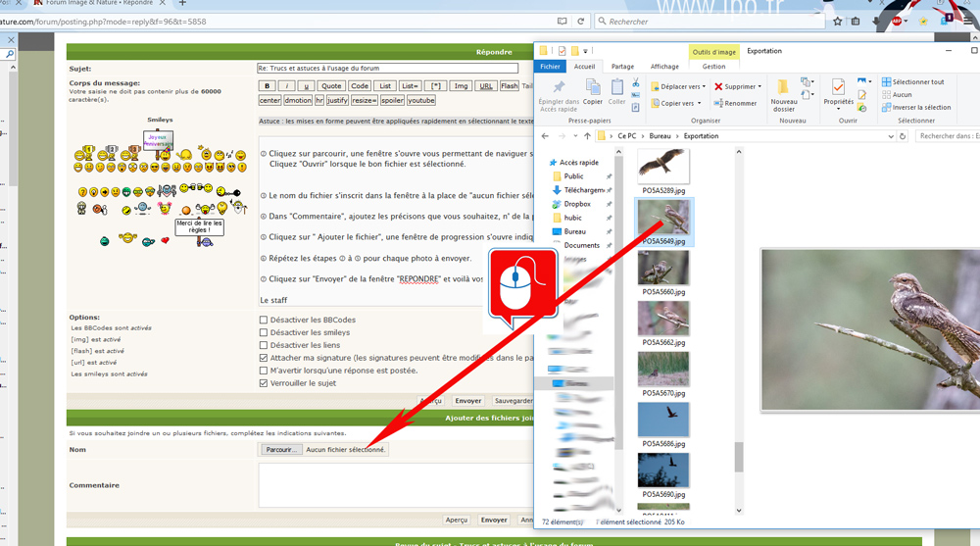Click the Parcourir... button to browse files

tap(281, 450)
